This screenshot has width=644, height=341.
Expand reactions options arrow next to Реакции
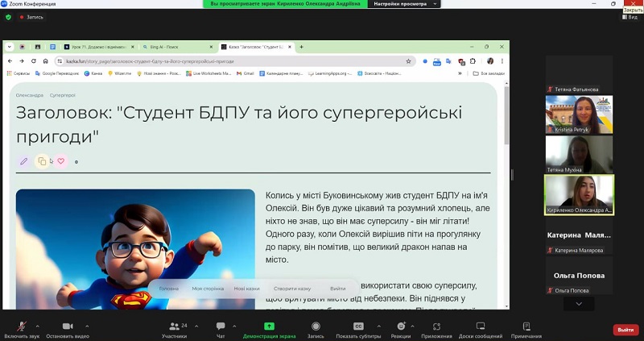(412, 326)
